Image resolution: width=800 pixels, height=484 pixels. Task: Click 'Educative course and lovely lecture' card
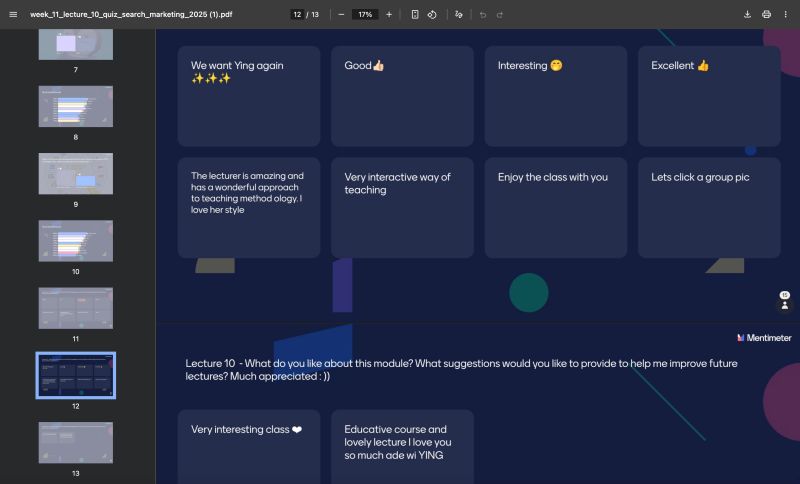(x=403, y=447)
